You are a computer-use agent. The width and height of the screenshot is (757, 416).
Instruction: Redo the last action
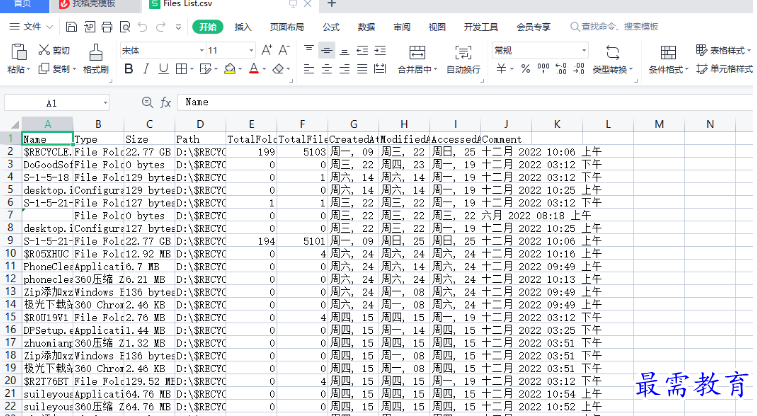tap(161, 27)
